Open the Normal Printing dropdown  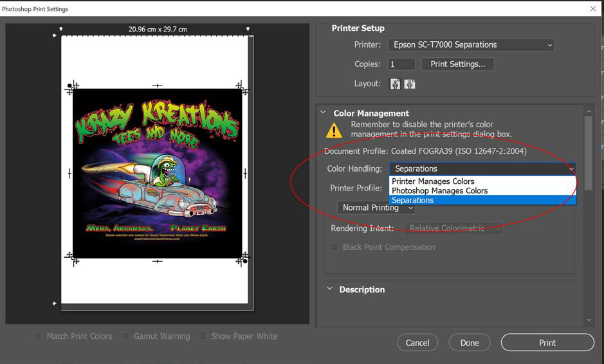click(376, 208)
